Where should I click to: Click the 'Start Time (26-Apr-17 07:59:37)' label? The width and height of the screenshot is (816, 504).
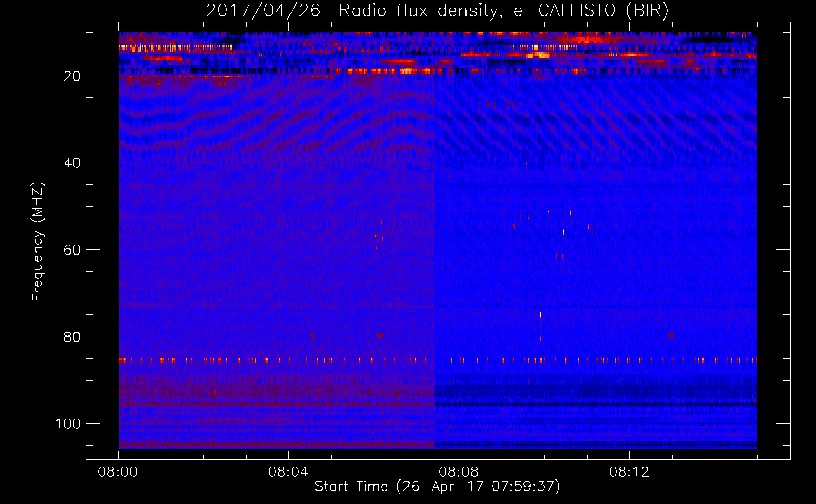point(437,487)
